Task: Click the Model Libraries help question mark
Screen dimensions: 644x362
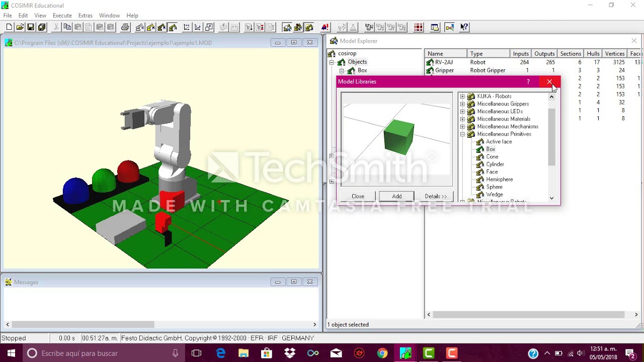Action: click(528, 81)
